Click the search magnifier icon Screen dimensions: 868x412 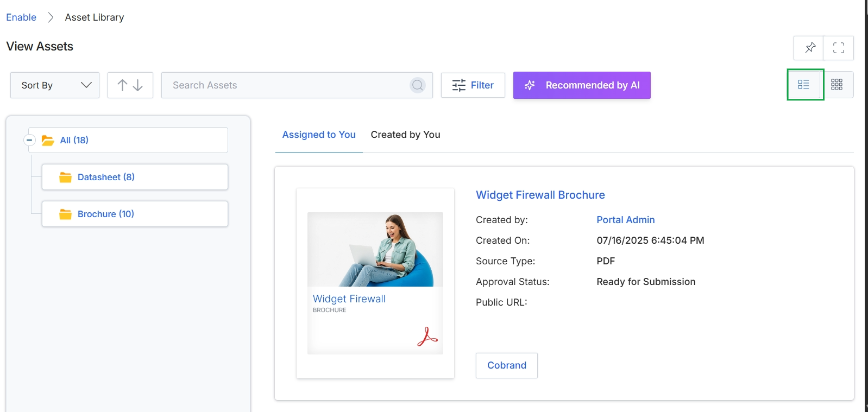click(418, 85)
